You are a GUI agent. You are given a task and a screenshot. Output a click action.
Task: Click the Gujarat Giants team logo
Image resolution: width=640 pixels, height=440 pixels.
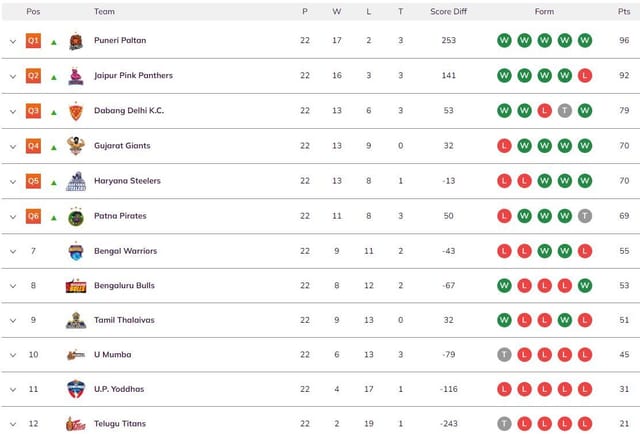76,146
